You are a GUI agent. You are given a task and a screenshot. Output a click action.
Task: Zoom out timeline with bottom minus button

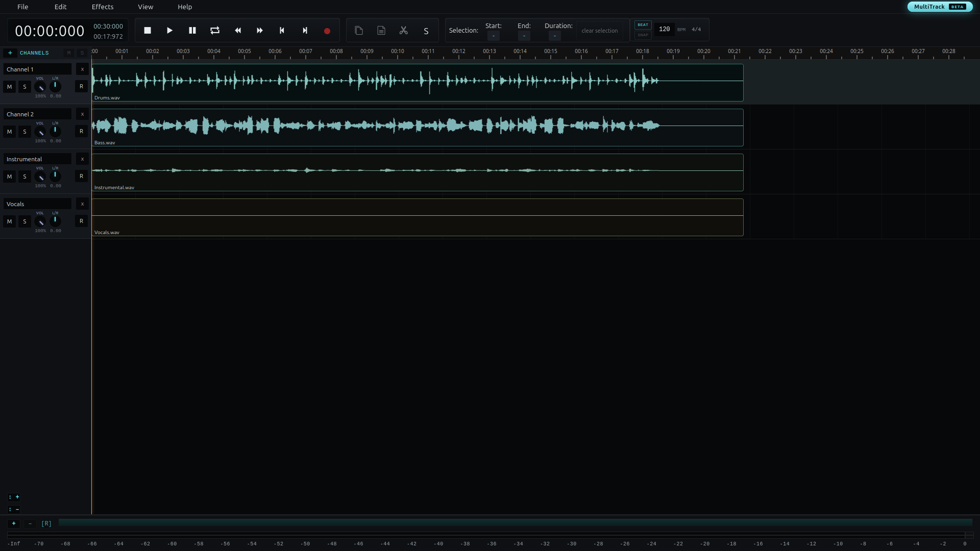pos(30,523)
